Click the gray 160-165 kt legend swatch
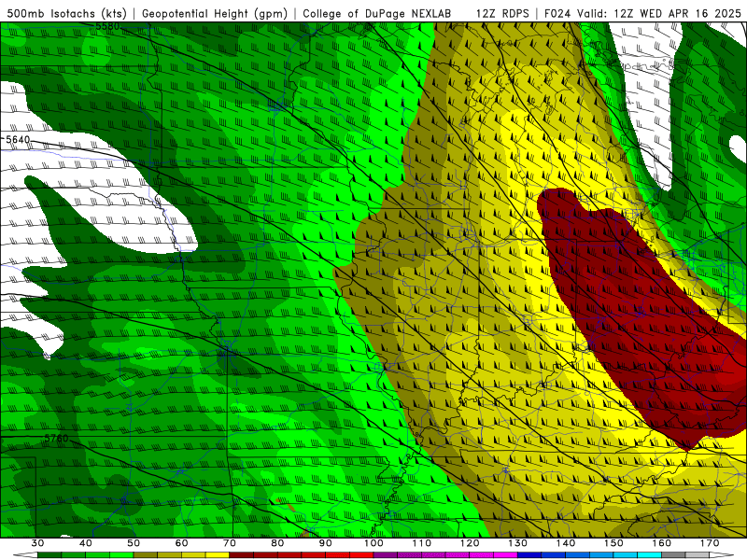 (673, 555)
